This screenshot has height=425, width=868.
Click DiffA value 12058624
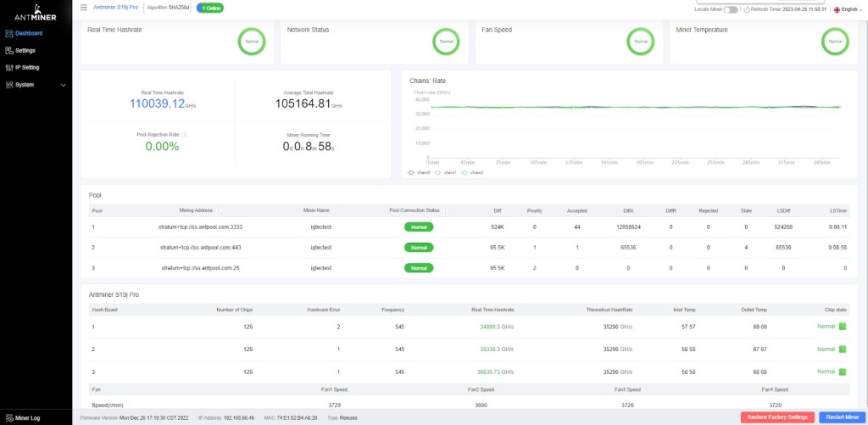coord(628,227)
